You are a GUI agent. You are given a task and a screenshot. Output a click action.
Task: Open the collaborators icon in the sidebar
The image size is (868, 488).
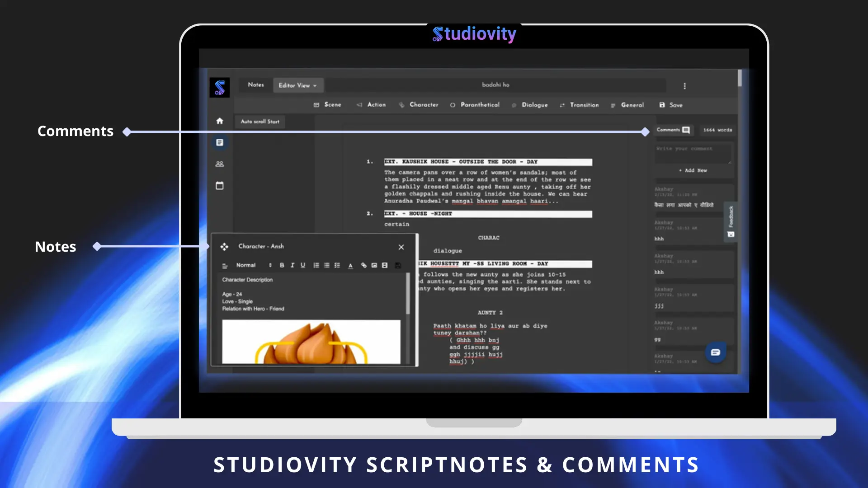click(219, 164)
